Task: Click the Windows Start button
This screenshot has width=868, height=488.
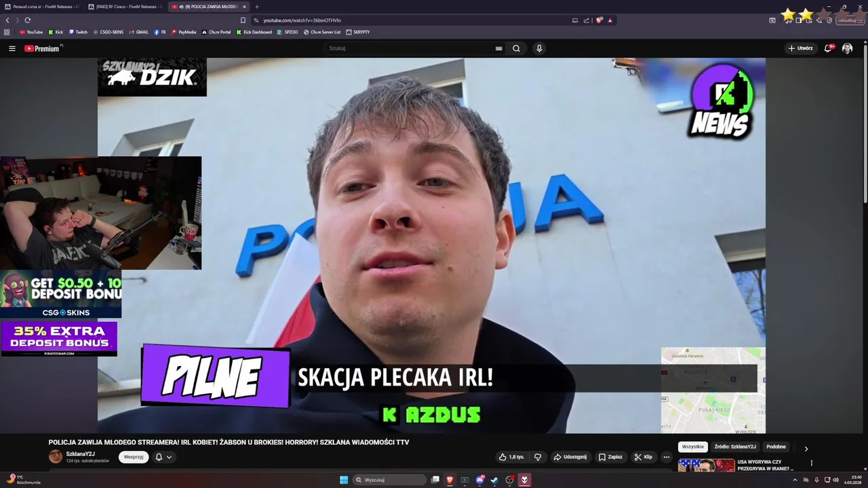Action: coord(344,480)
